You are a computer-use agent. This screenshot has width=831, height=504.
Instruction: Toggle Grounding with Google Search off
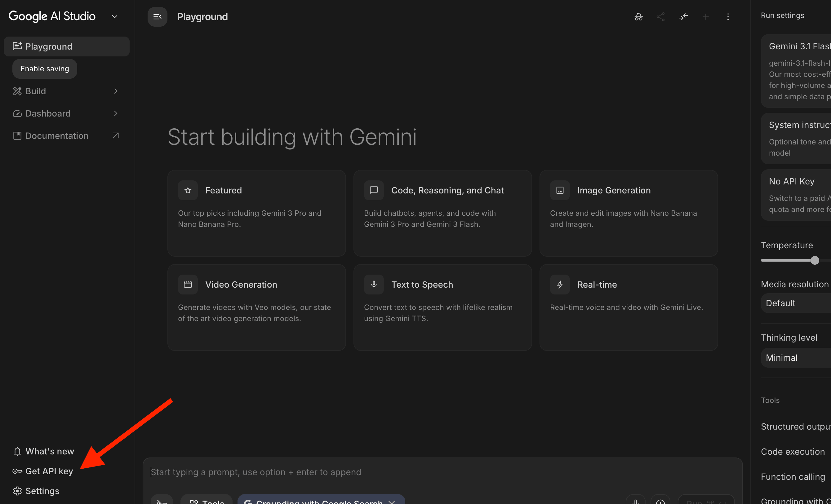[392, 502]
